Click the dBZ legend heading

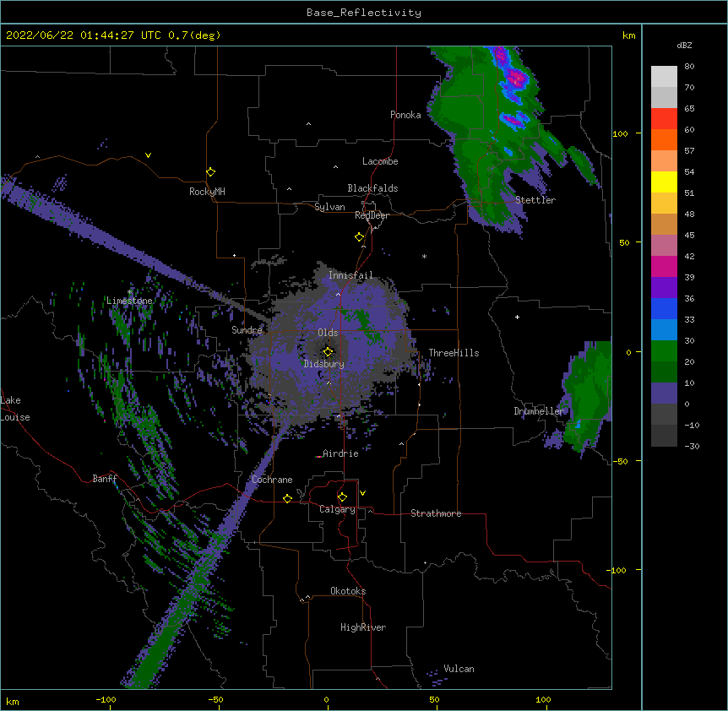tap(684, 46)
